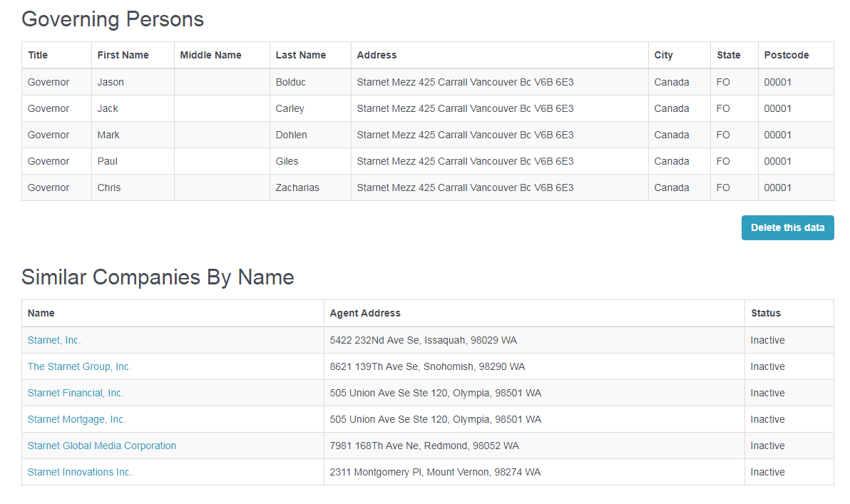Image resolution: width=850 pixels, height=504 pixels.
Task: Click the Issaquah agent address cell
Action: click(534, 340)
